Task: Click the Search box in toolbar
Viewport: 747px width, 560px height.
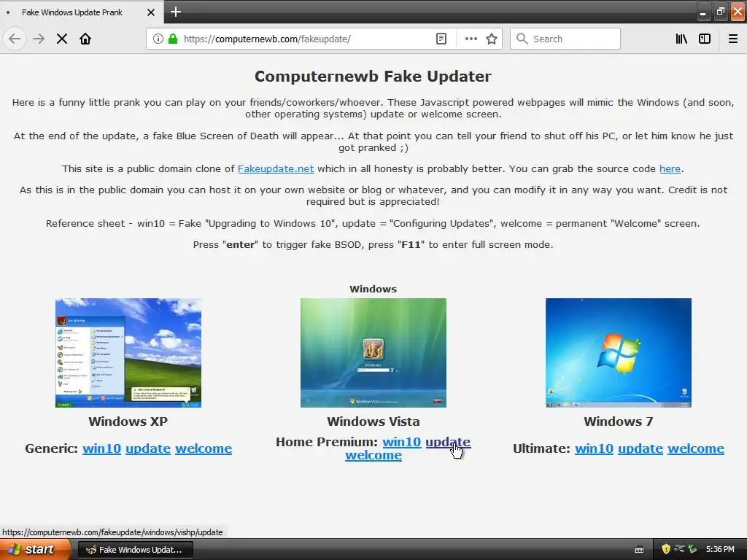Action: (x=565, y=39)
